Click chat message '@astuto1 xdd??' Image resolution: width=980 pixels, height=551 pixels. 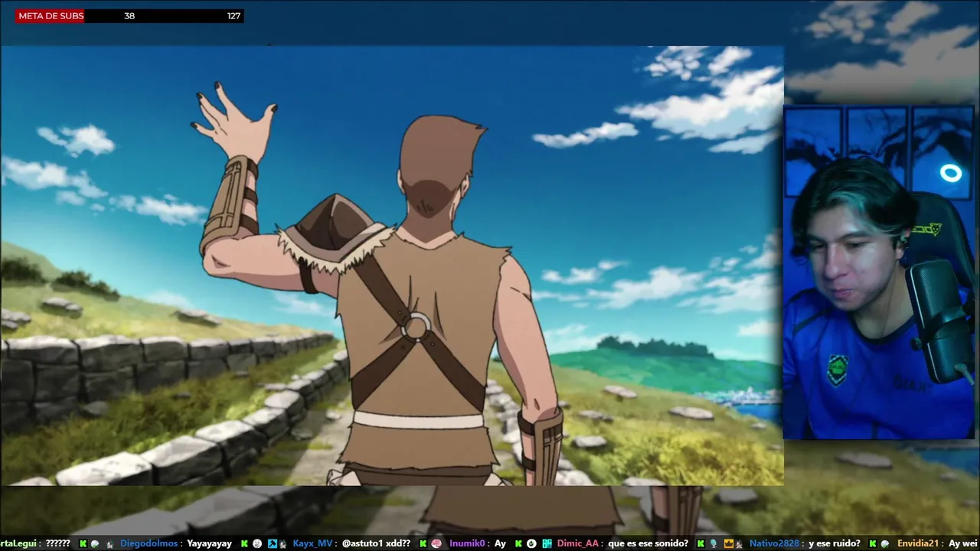pyautogui.click(x=376, y=543)
